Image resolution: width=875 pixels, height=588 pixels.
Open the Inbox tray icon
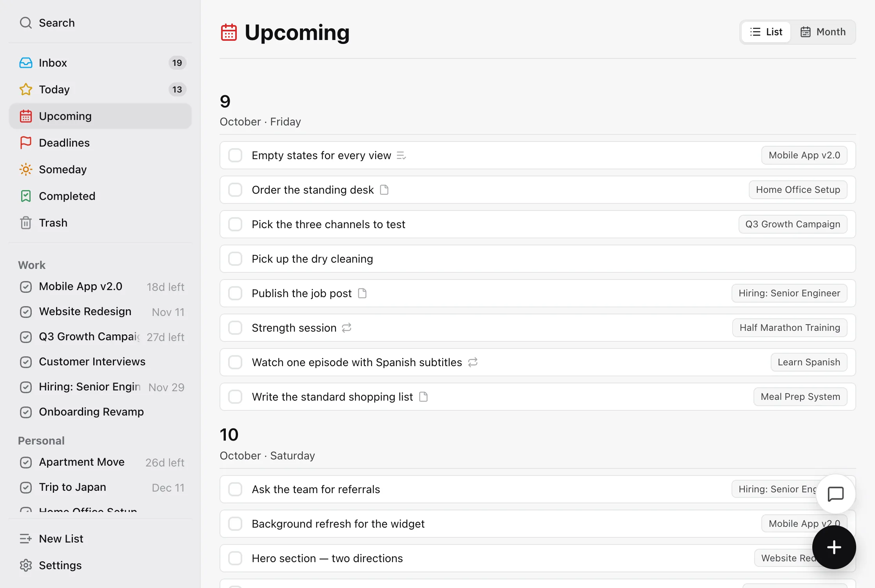coord(26,63)
